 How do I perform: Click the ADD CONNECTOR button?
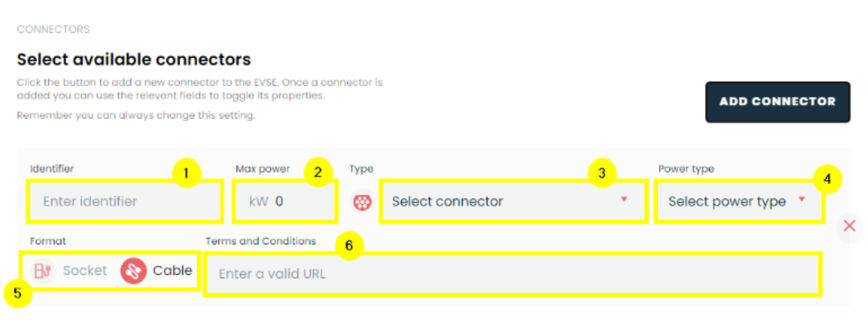[777, 102]
